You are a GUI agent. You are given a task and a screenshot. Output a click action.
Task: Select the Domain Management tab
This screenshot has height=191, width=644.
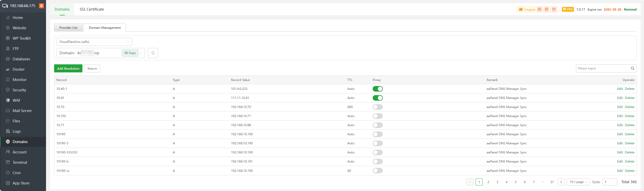pos(105,28)
